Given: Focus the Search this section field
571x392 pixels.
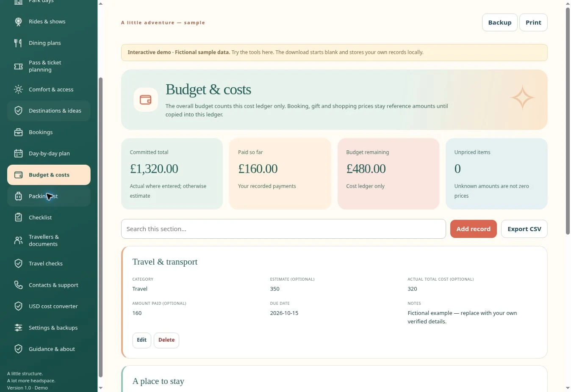Looking at the screenshot, I should point(283,229).
